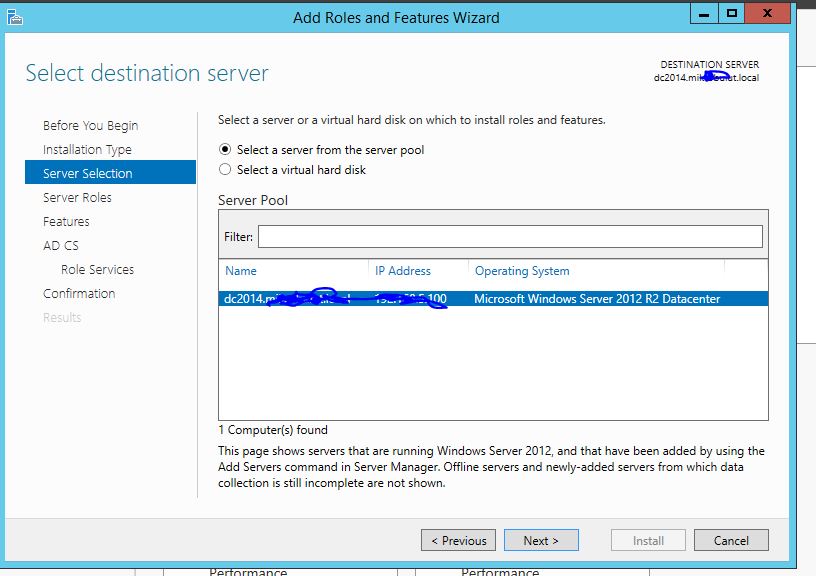This screenshot has width=816, height=576.
Task: Go to the Before You Begin step
Action: [91, 126]
